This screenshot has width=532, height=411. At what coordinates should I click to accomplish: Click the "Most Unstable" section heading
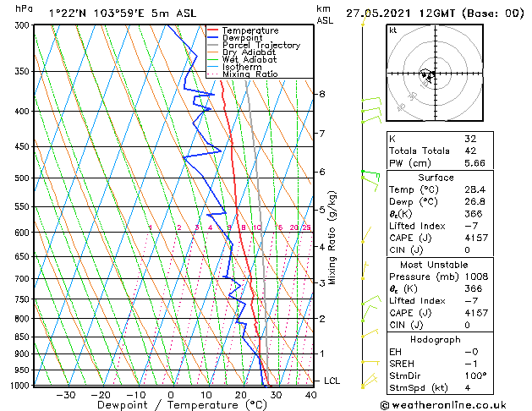click(434, 265)
